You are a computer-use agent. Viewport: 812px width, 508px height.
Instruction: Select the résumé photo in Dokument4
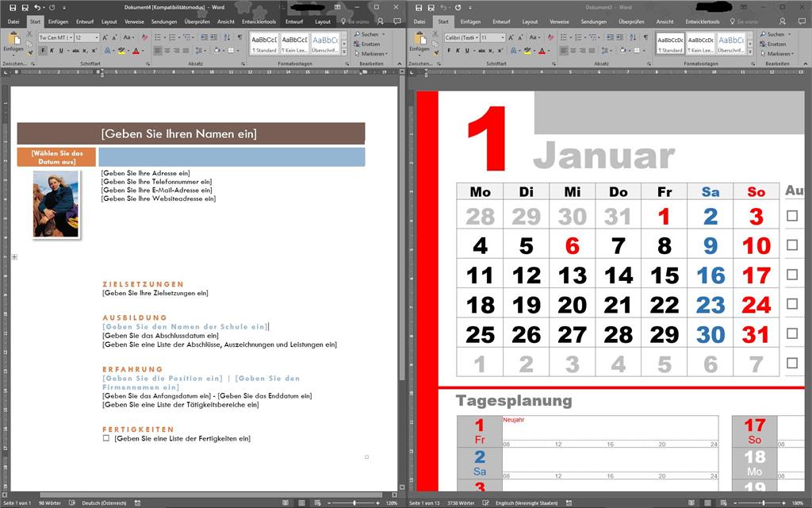click(56, 204)
